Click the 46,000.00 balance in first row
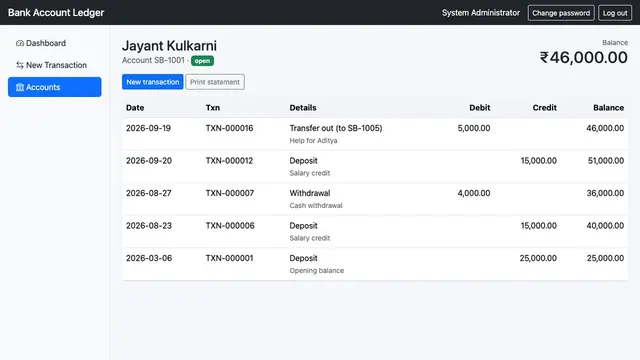The height and width of the screenshot is (360, 640). coord(605,128)
